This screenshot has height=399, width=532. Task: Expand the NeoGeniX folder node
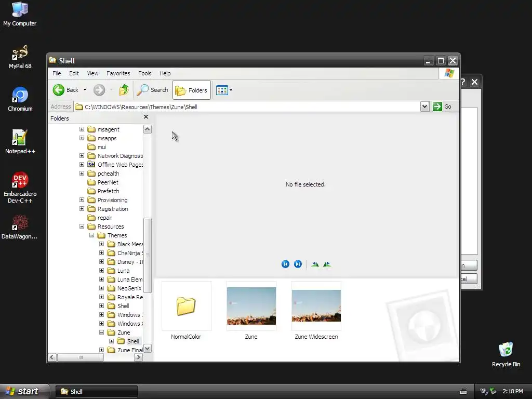click(101, 288)
